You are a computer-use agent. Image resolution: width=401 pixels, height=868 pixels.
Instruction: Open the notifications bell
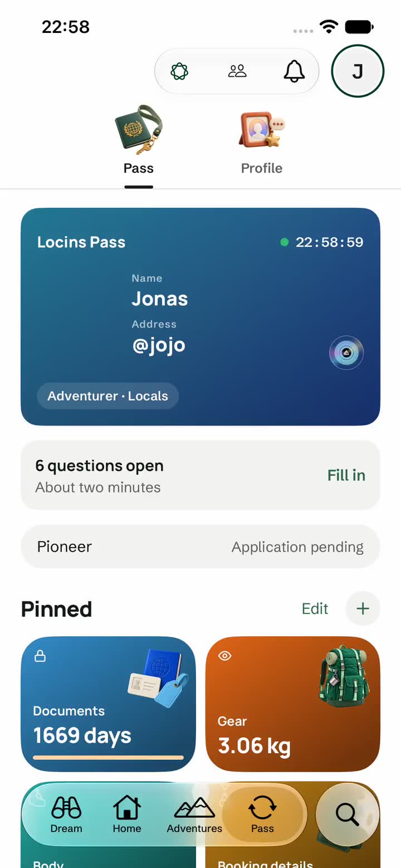[295, 71]
